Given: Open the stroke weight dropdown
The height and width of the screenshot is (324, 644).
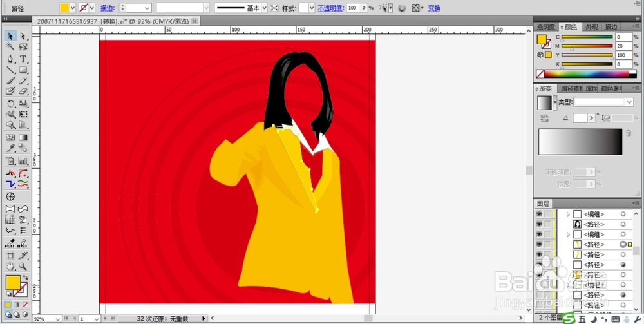Looking at the screenshot, I should coord(147,8).
